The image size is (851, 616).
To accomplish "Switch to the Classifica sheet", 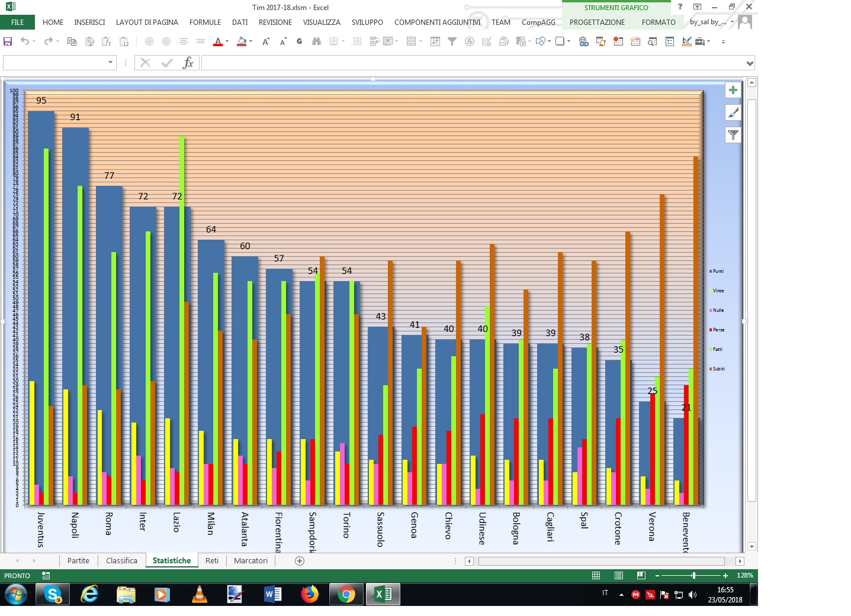I will click(121, 561).
